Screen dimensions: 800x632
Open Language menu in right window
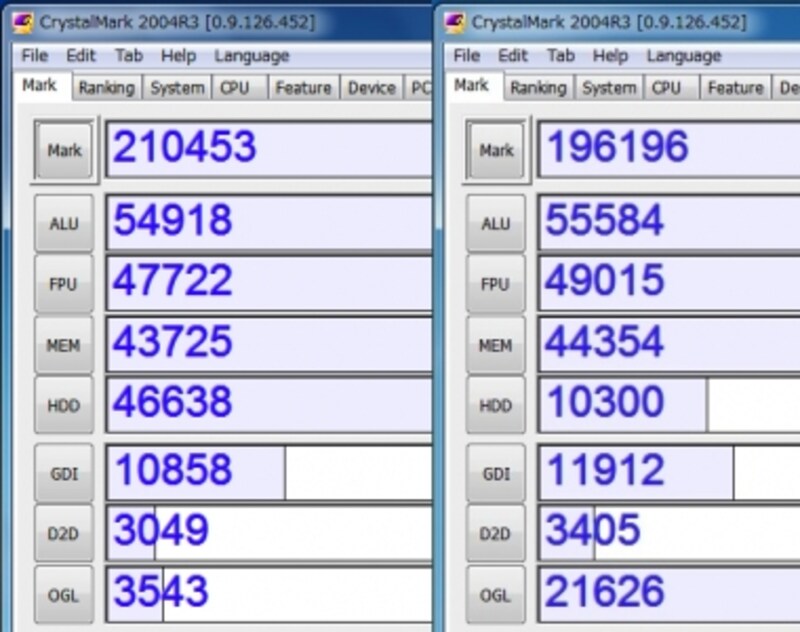pos(684,55)
